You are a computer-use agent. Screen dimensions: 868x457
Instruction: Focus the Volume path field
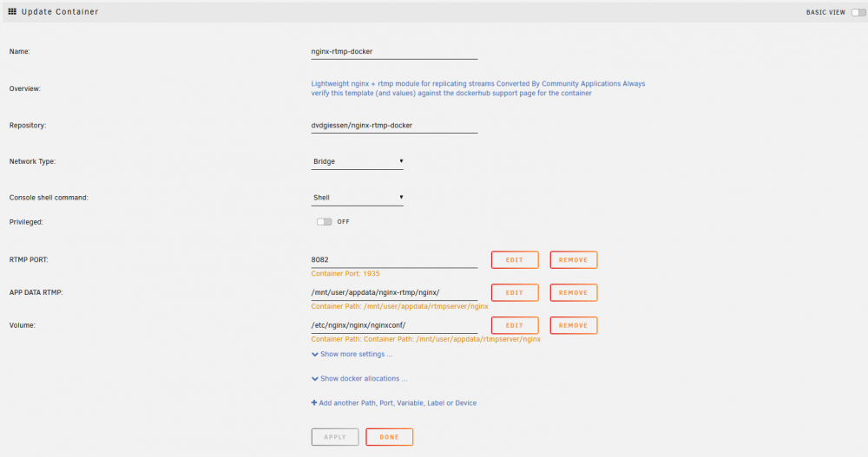[394, 325]
